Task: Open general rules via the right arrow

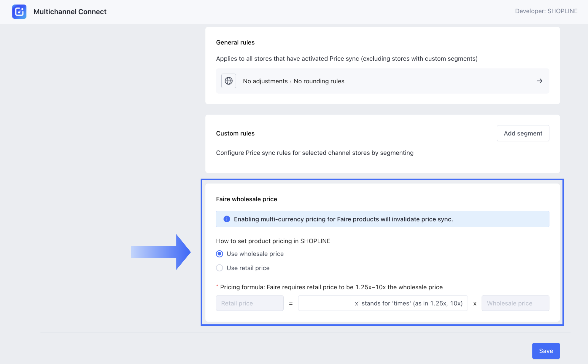Action: pyautogui.click(x=539, y=81)
